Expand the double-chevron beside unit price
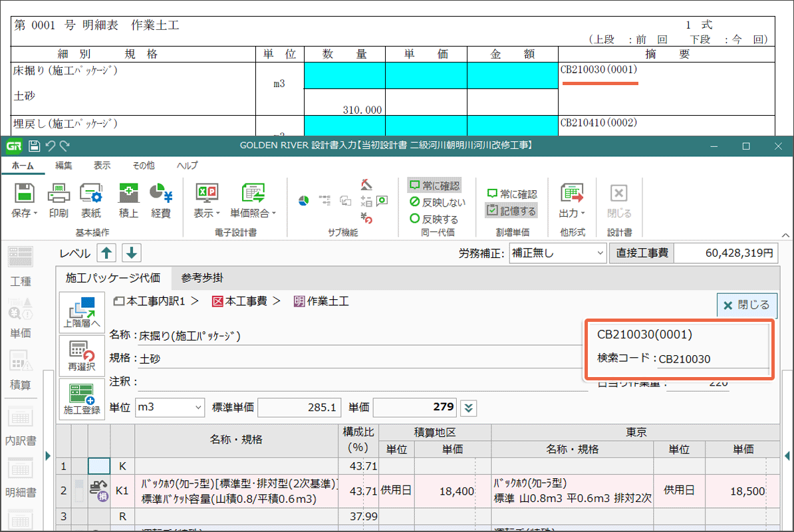The image size is (794, 532). 469,408
